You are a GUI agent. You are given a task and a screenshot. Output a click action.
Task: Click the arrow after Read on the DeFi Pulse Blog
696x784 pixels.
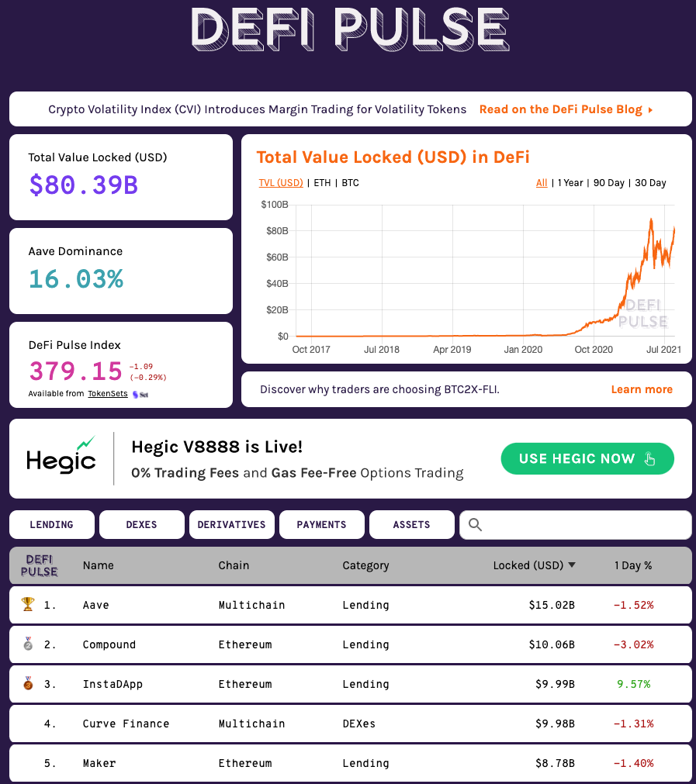[x=650, y=110]
